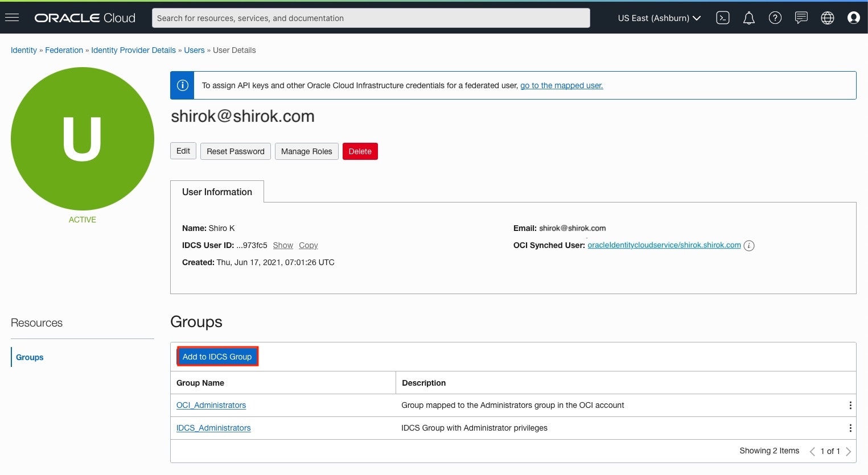Click the Oracle Cloud logo
This screenshot has height=475, width=868.
[x=85, y=18]
